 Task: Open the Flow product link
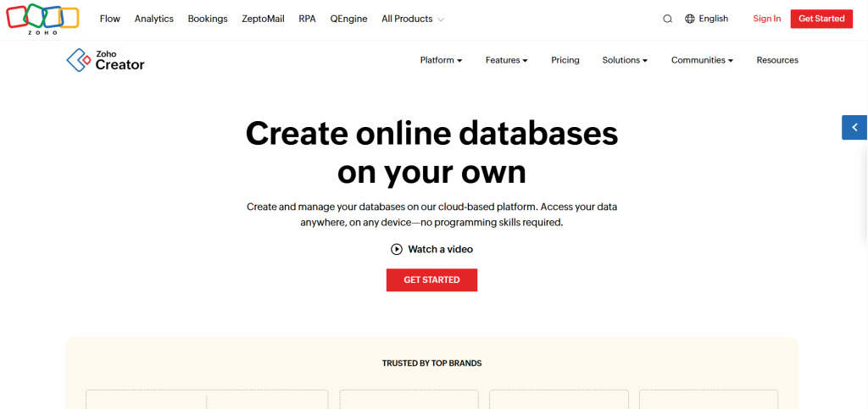click(110, 19)
